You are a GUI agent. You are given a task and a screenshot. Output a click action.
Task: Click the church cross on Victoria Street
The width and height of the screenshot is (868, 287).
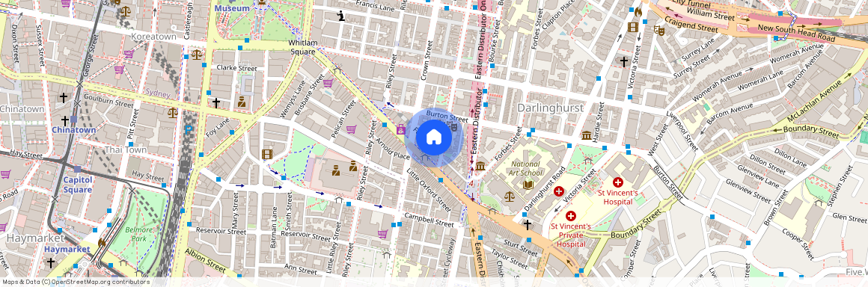pos(623,62)
